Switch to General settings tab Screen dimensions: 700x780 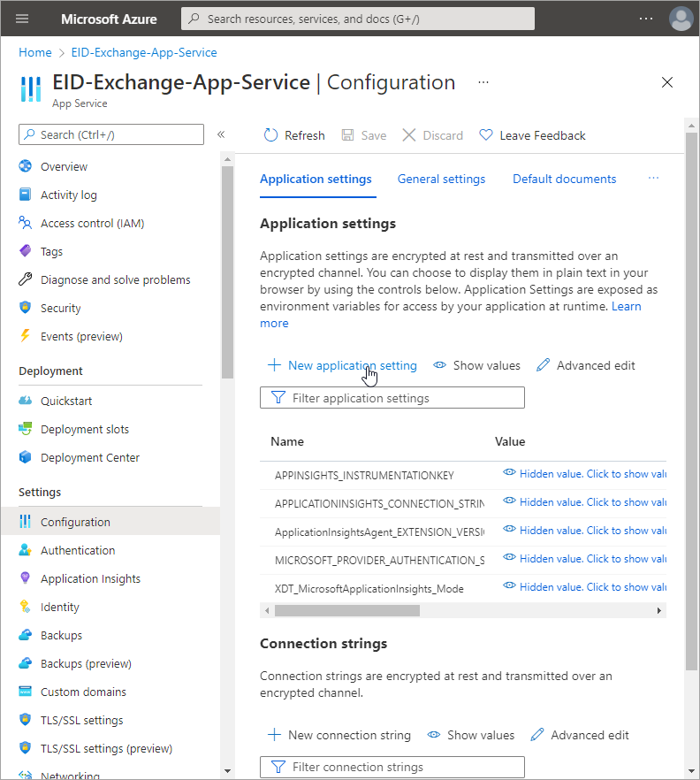[441, 179]
